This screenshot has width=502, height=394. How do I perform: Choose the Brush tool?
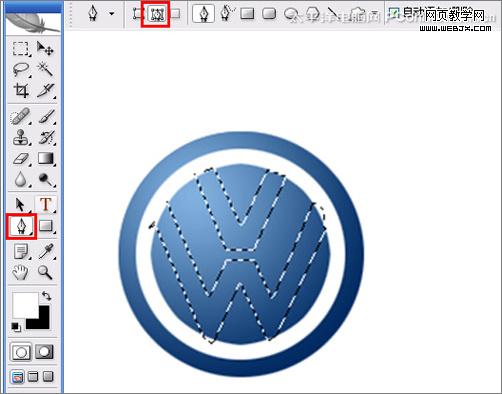tap(46, 116)
